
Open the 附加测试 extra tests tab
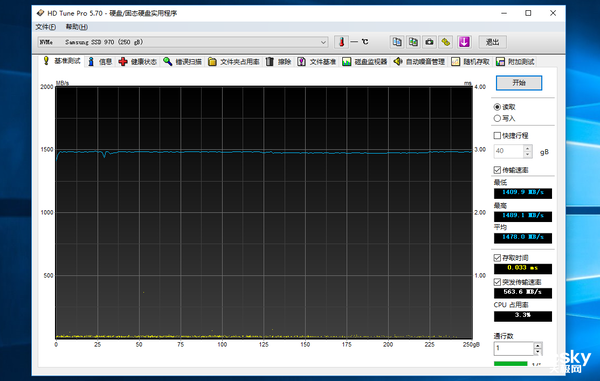515,62
